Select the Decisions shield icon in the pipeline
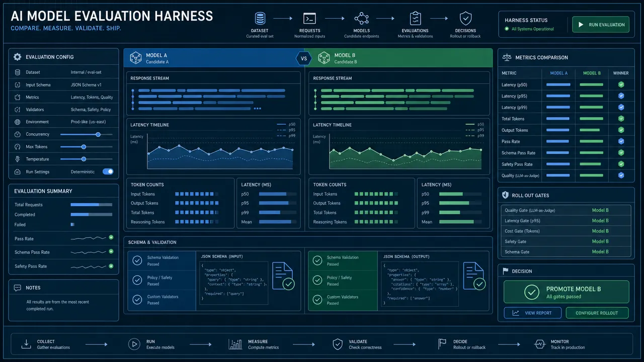 pyautogui.click(x=465, y=19)
